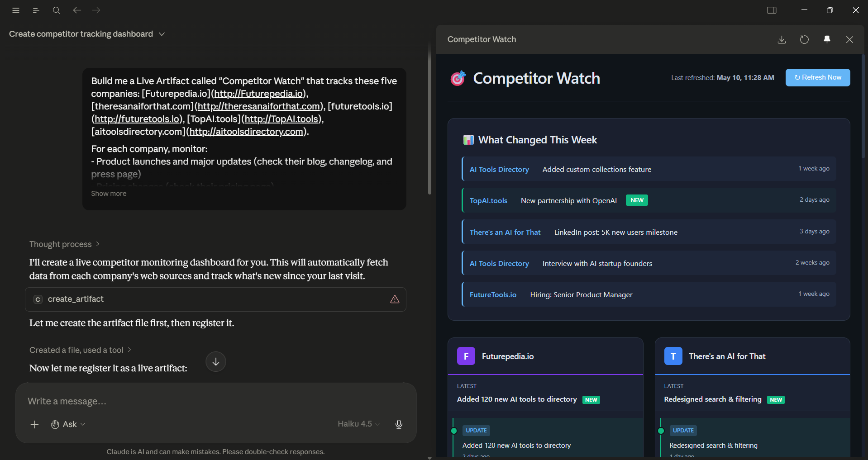868x460 pixels.
Task: Click Added 120 new AI tools headline
Action: pyautogui.click(x=517, y=399)
